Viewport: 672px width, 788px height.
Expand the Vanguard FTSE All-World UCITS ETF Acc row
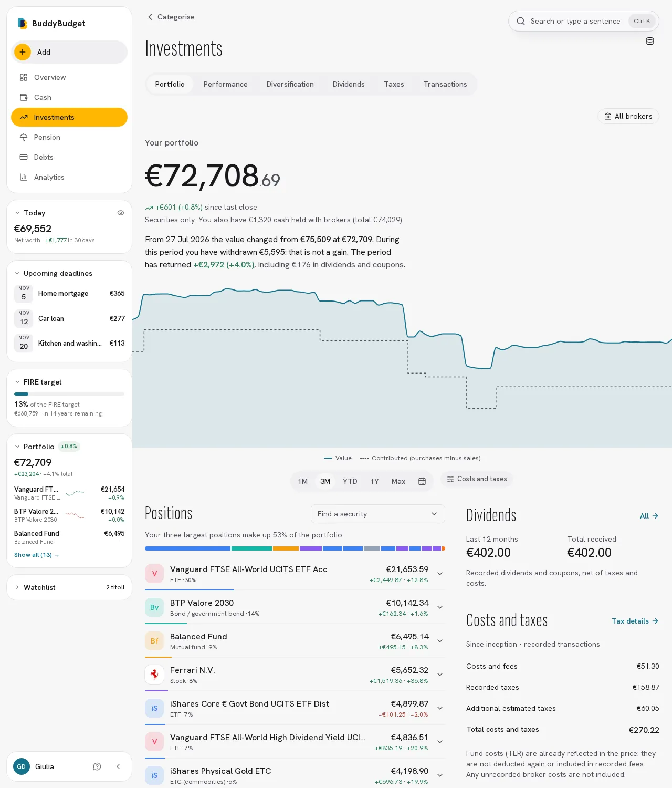point(440,574)
